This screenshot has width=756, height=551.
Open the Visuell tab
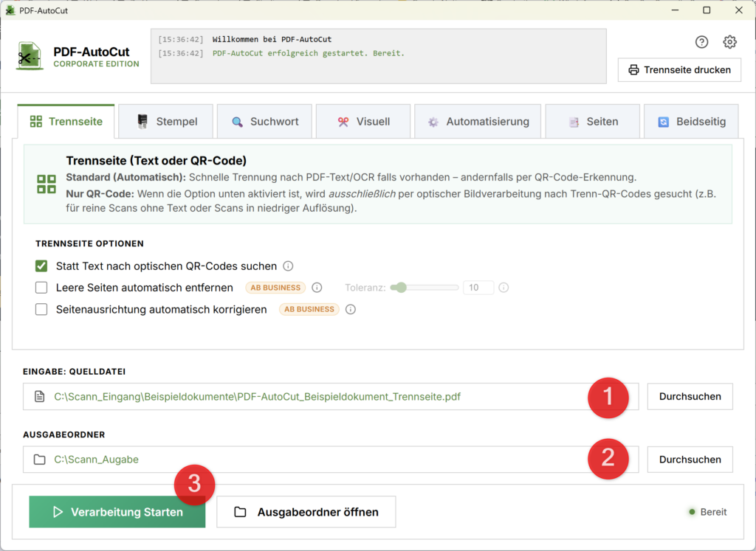coord(363,122)
